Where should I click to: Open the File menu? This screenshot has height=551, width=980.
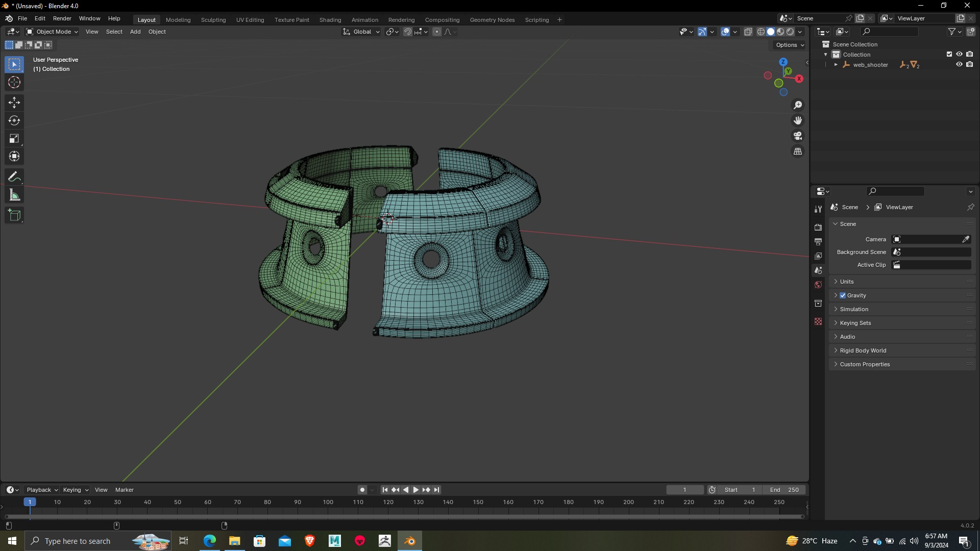tap(22, 18)
